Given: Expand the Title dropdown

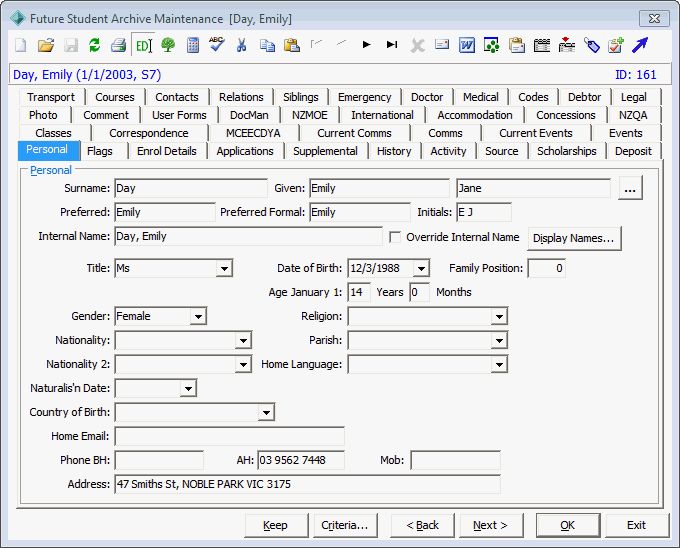Looking at the screenshot, I should (x=224, y=268).
